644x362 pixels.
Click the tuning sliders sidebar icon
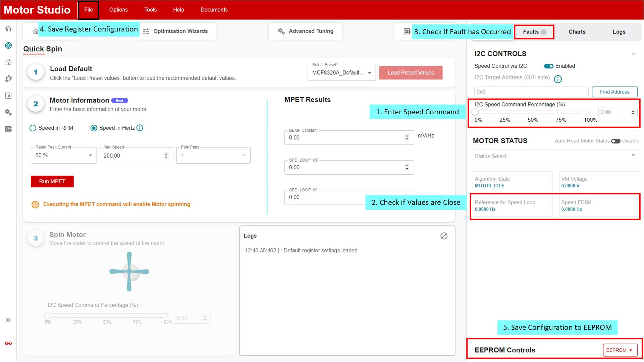pyautogui.click(x=8, y=62)
